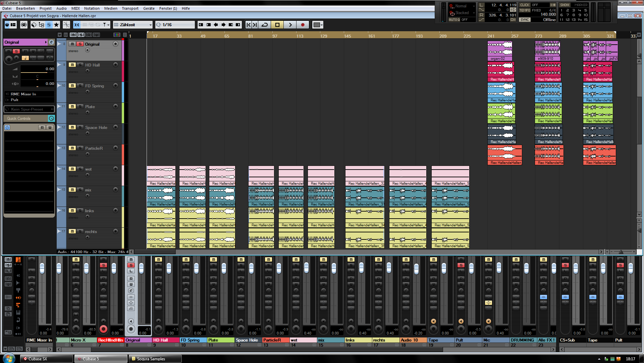The image size is (644, 363).
Task: Toggle the CLICK metronome button
Action: tap(525, 5)
